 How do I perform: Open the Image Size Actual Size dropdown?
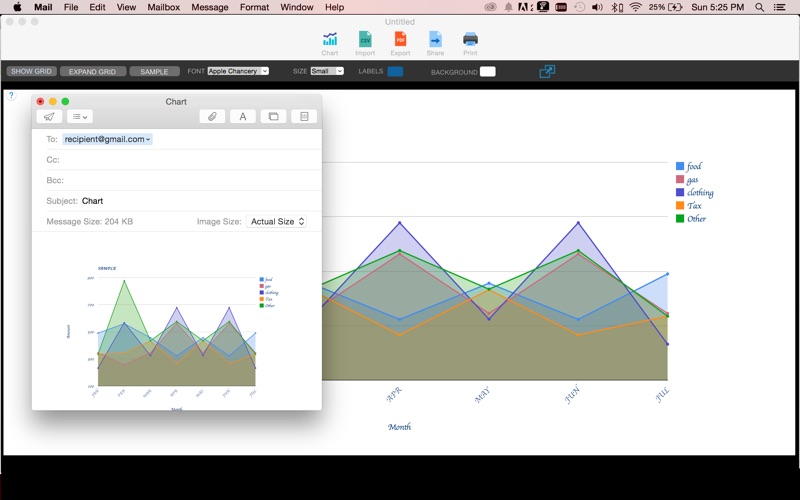pos(277,221)
